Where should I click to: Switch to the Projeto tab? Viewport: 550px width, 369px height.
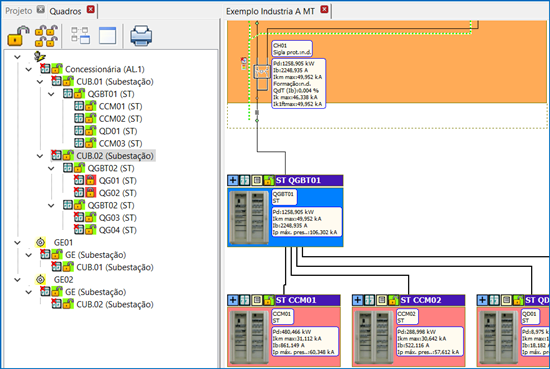point(19,11)
